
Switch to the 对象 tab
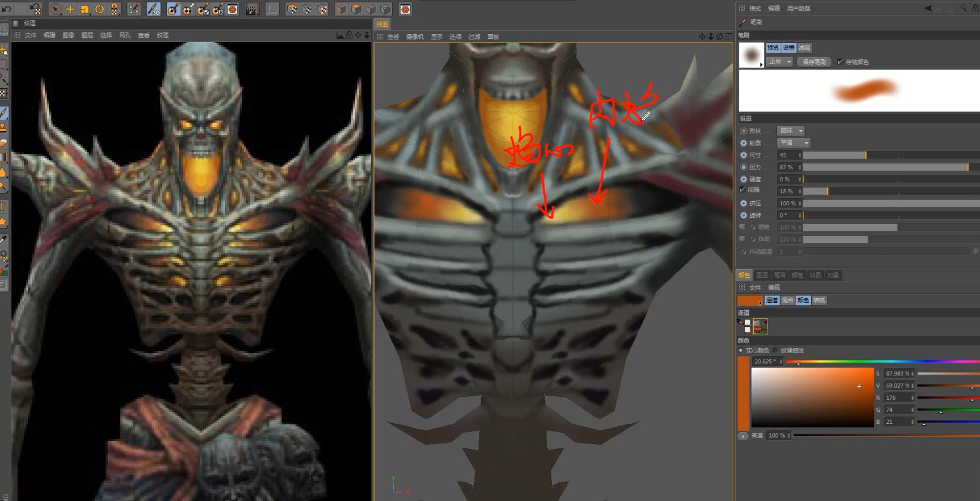click(833, 275)
